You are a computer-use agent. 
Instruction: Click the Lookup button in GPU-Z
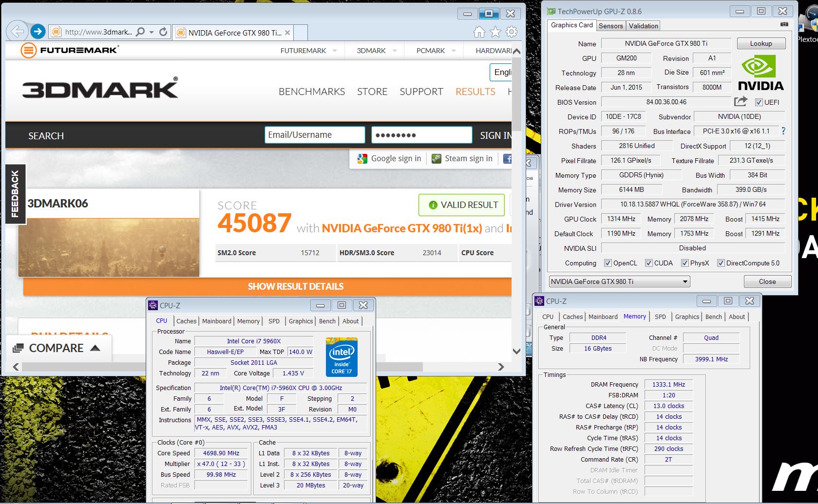tap(761, 43)
